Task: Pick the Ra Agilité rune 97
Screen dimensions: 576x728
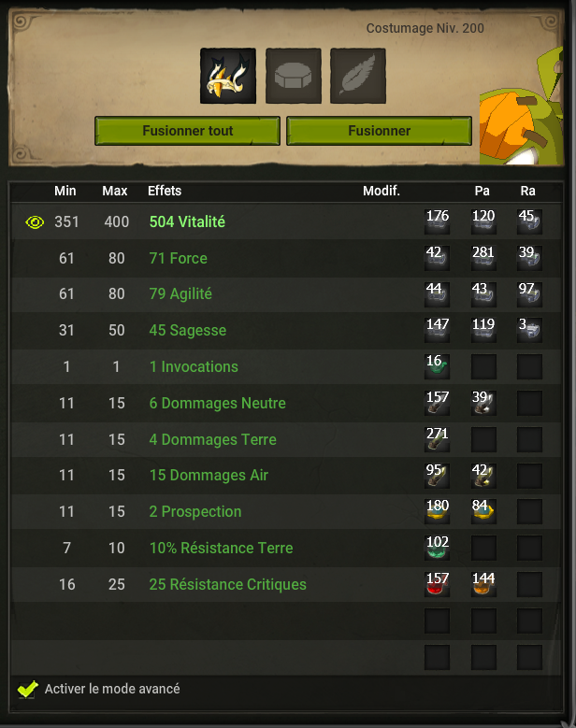Action: (529, 294)
